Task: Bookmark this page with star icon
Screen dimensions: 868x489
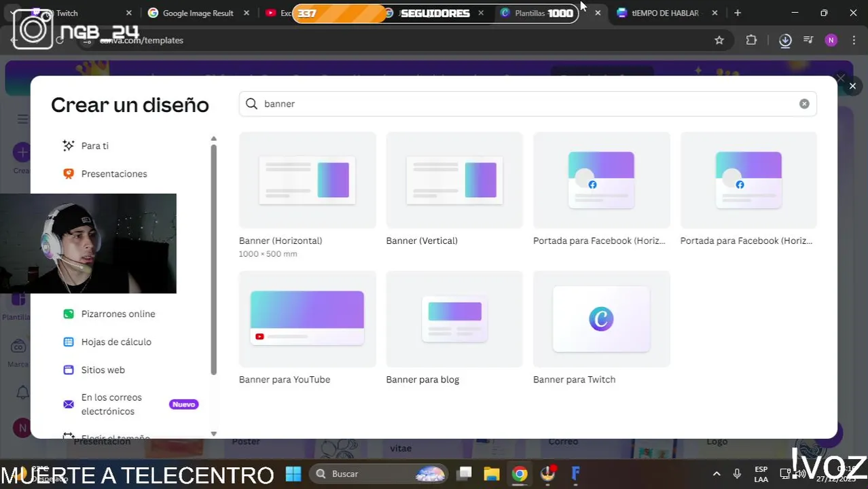Action: 719,40
